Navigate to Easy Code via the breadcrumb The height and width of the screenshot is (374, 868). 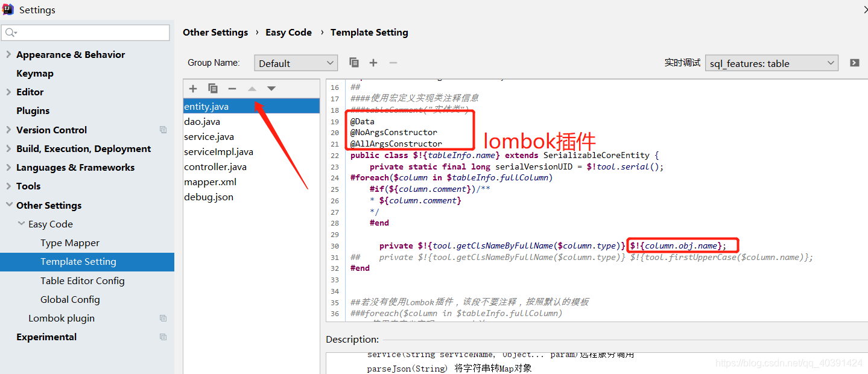pos(288,32)
